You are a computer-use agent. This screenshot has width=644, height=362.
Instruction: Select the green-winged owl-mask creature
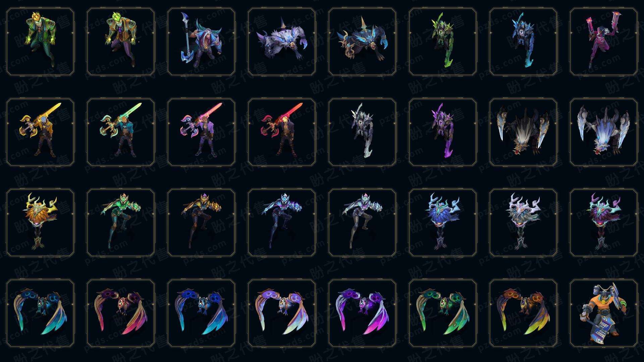point(443,313)
